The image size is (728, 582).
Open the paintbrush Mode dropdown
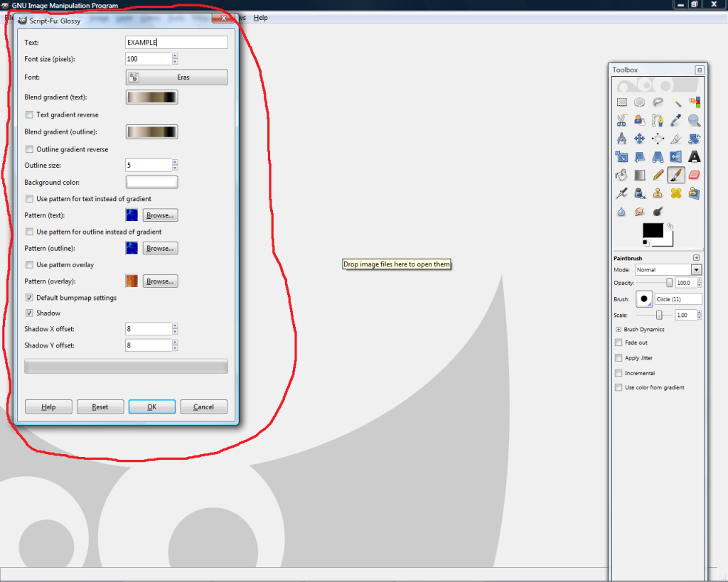pos(668,269)
